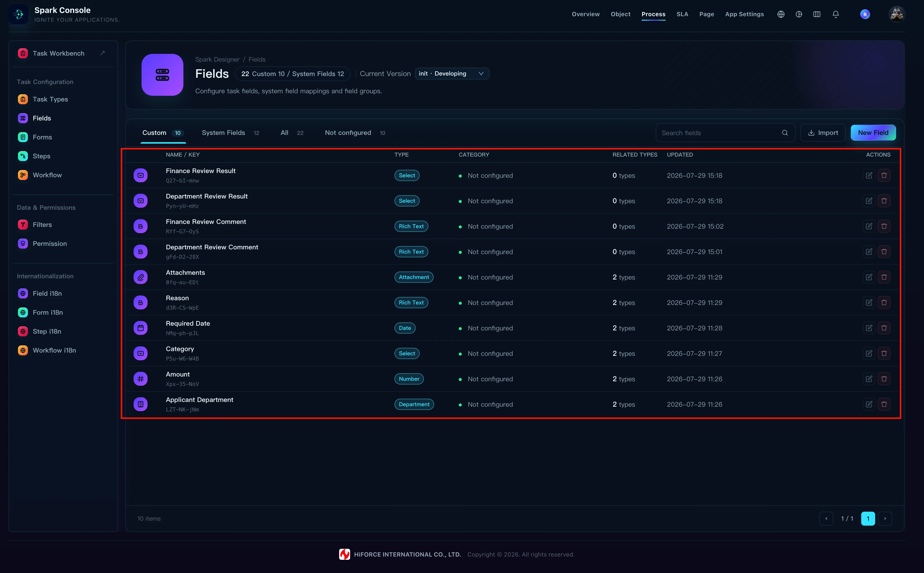Go to next page arrow in pagination
This screenshot has width=924, height=573.
click(885, 518)
